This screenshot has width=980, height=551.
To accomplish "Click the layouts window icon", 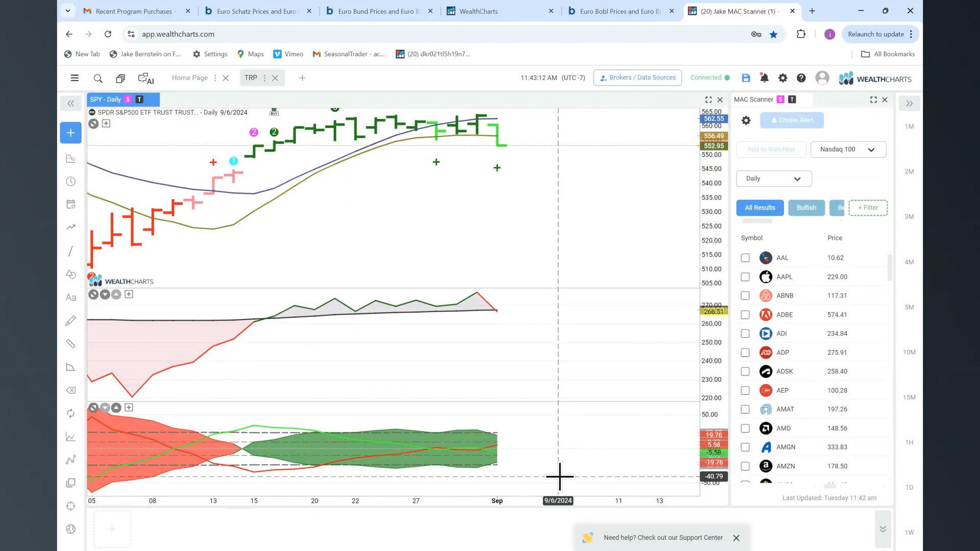I will [120, 78].
